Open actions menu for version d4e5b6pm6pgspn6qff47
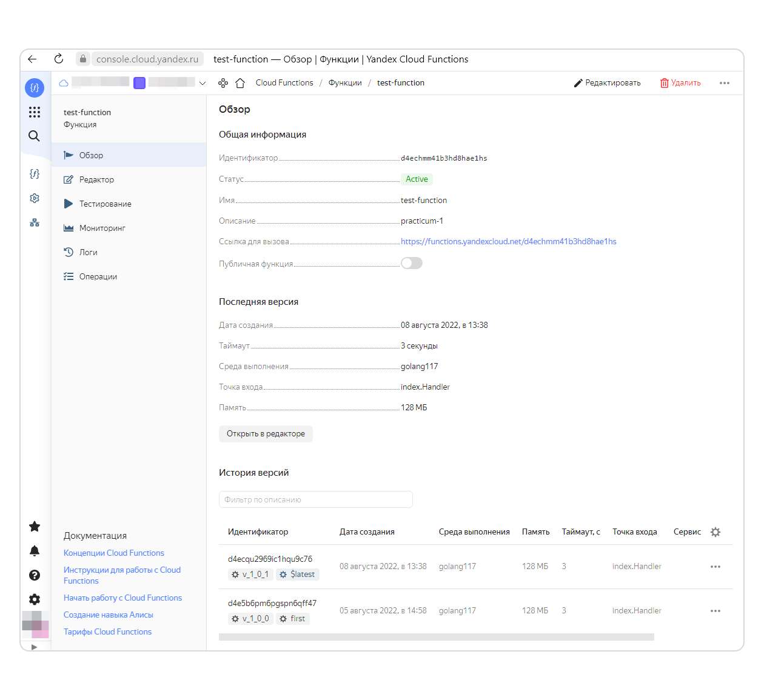764x700 pixels. (x=715, y=611)
